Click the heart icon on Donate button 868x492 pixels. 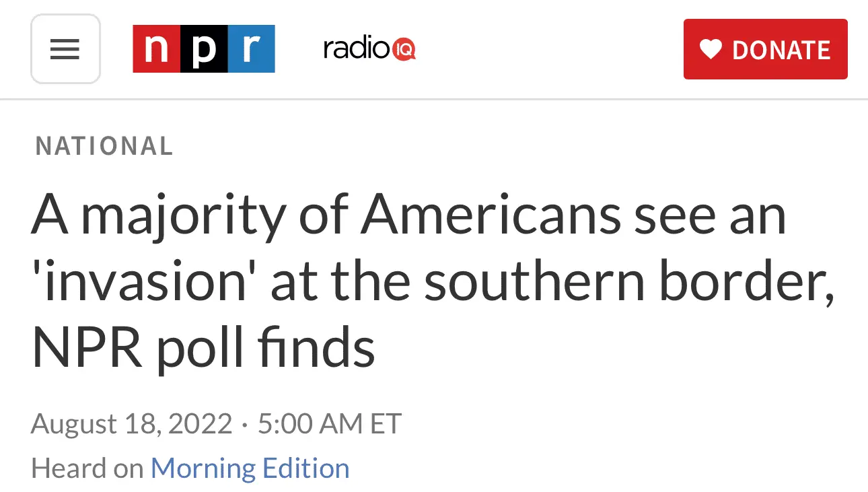click(x=711, y=49)
